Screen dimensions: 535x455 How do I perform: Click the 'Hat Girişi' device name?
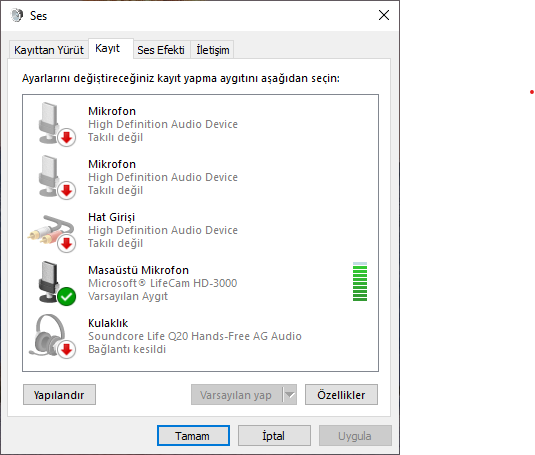tap(112, 217)
